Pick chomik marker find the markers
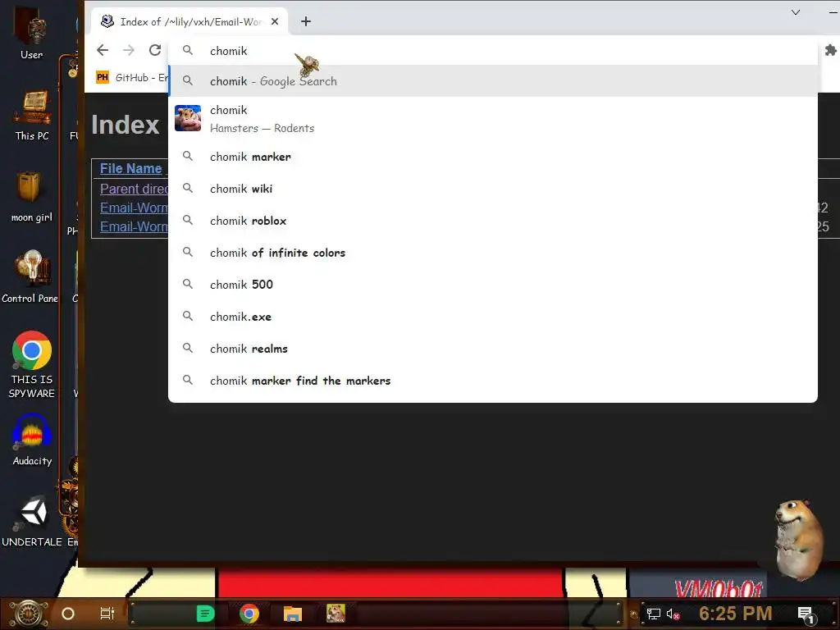This screenshot has height=630, width=840. click(x=493, y=381)
